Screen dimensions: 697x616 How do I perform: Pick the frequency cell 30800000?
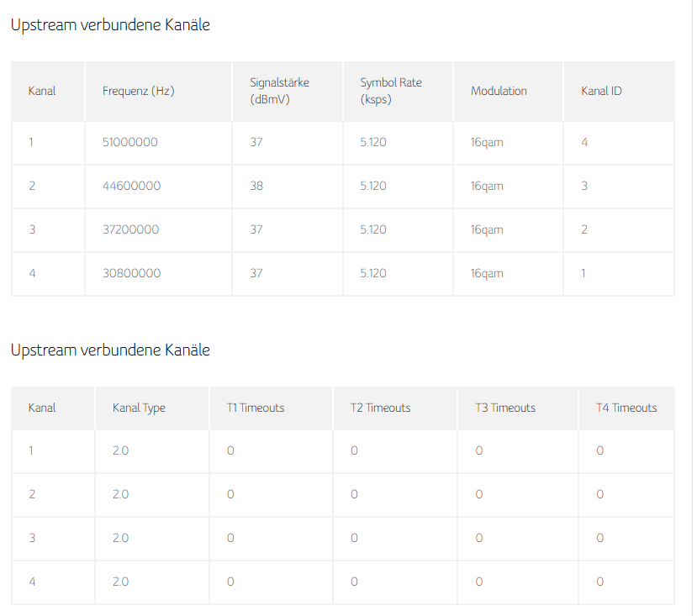pyautogui.click(x=131, y=273)
